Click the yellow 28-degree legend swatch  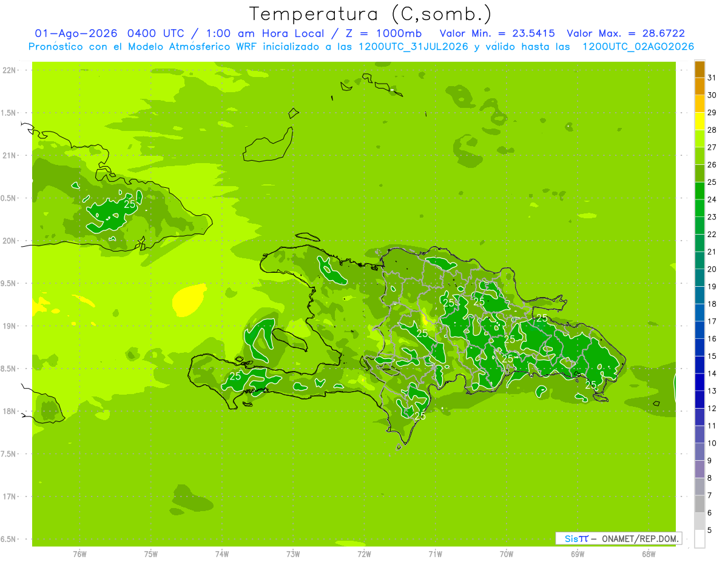(x=699, y=121)
